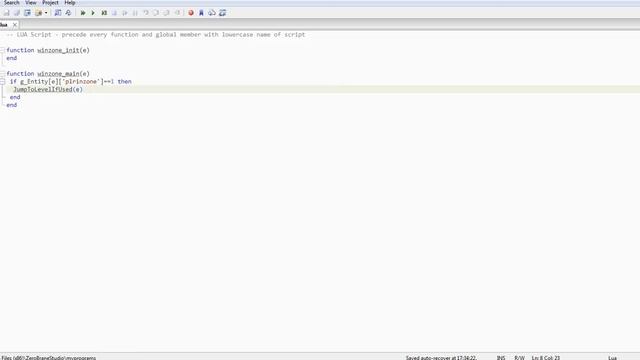Close the lua editor tab
The width and height of the screenshot is (640, 360).
pos(15,25)
